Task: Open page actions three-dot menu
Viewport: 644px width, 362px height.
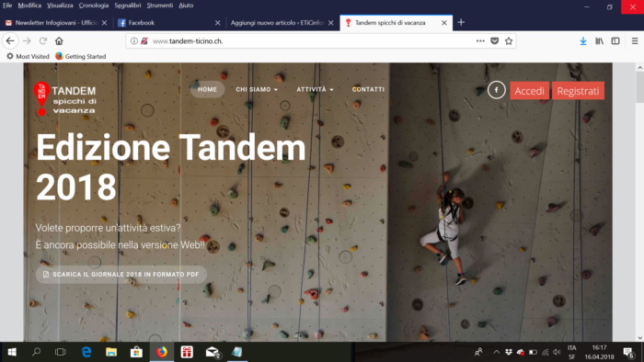Action: (x=480, y=41)
